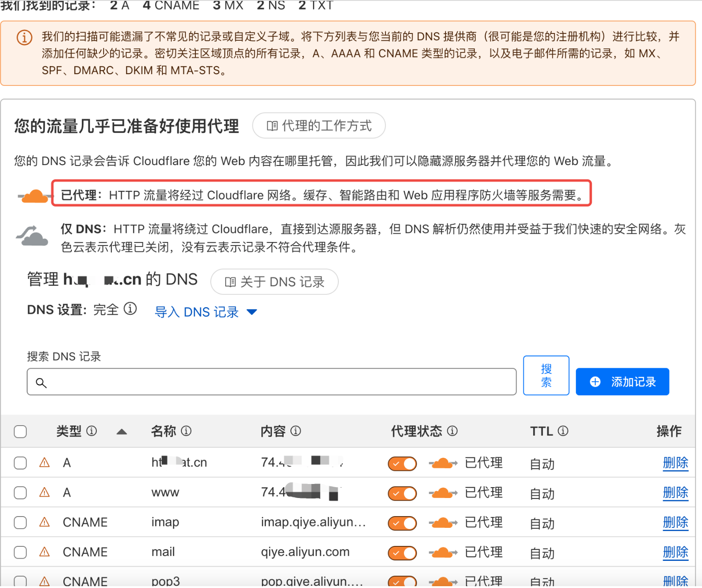Click 删除 for the www record
The image size is (702, 588).
(675, 493)
